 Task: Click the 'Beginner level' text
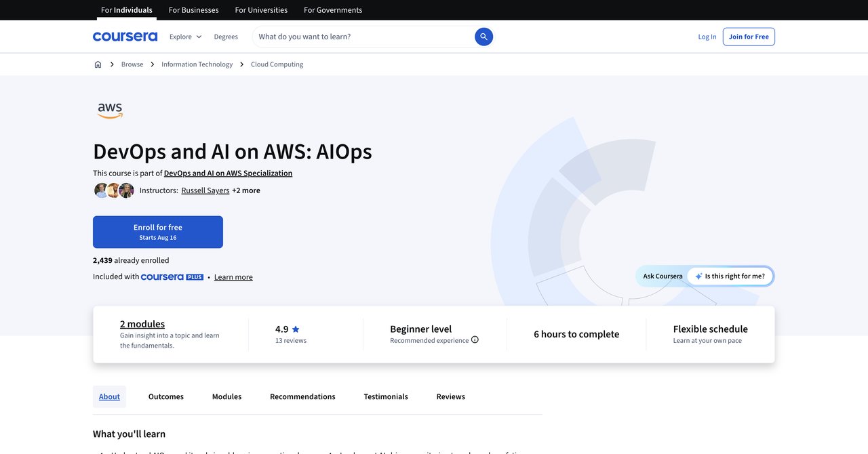click(420, 329)
